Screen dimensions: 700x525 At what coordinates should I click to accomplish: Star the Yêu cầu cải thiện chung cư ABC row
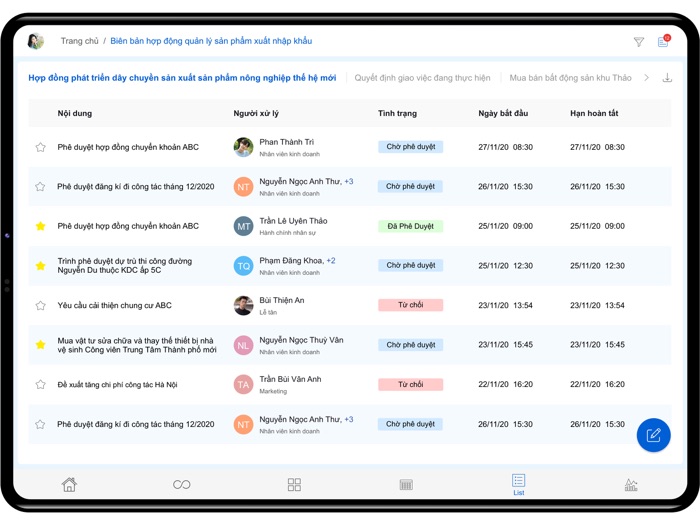(x=41, y=305)
